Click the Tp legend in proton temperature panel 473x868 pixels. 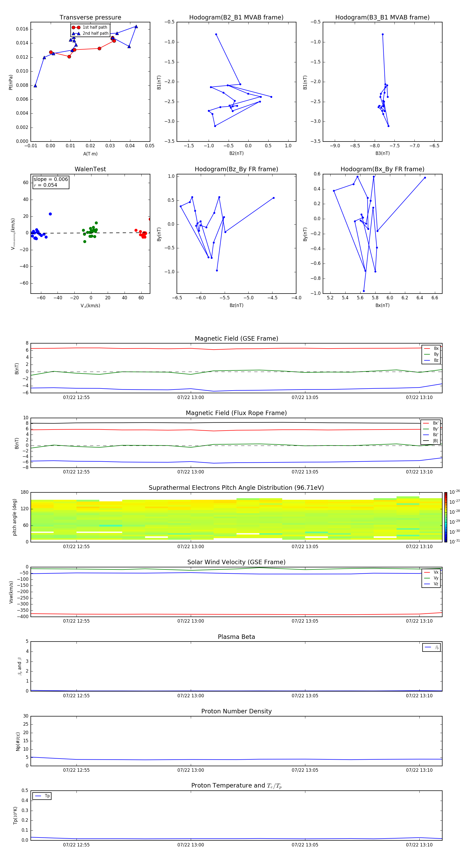pos(42,796)
